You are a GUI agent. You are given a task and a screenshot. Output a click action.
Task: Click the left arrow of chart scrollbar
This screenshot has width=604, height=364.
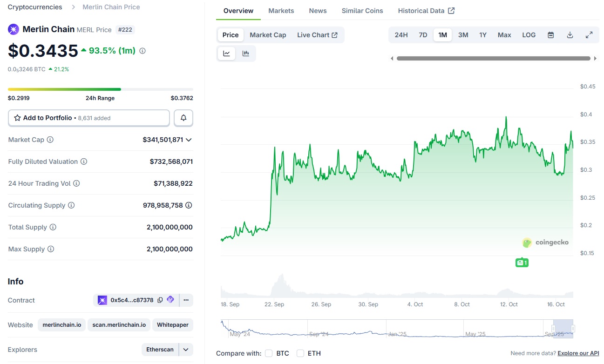tap(392, 59)
